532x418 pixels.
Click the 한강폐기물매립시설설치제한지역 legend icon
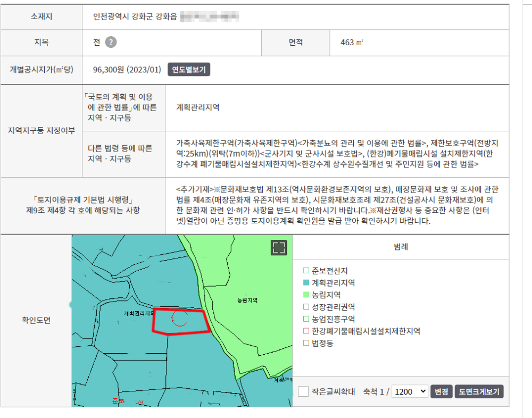point(306,331)
